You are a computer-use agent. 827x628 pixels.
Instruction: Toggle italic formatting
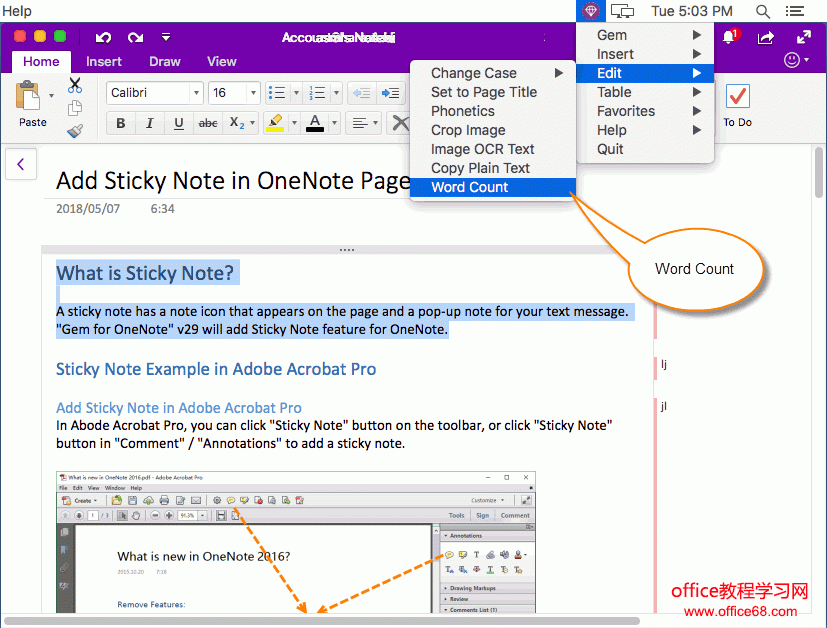pyautogui.click(x=150, y=123)
